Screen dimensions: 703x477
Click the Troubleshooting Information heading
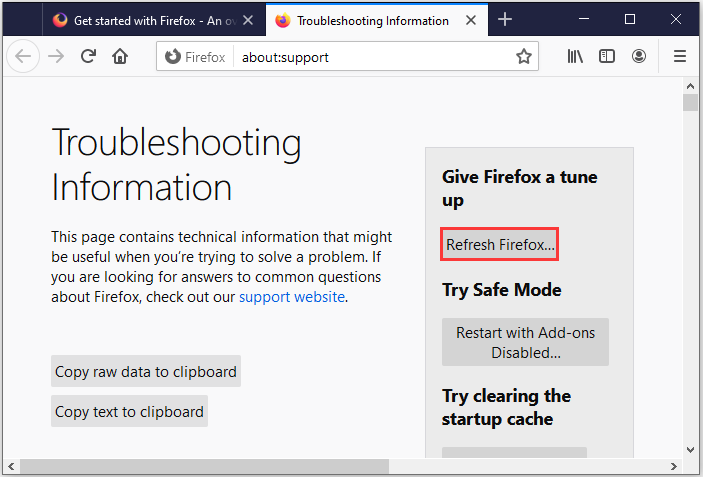pos(177,164)
